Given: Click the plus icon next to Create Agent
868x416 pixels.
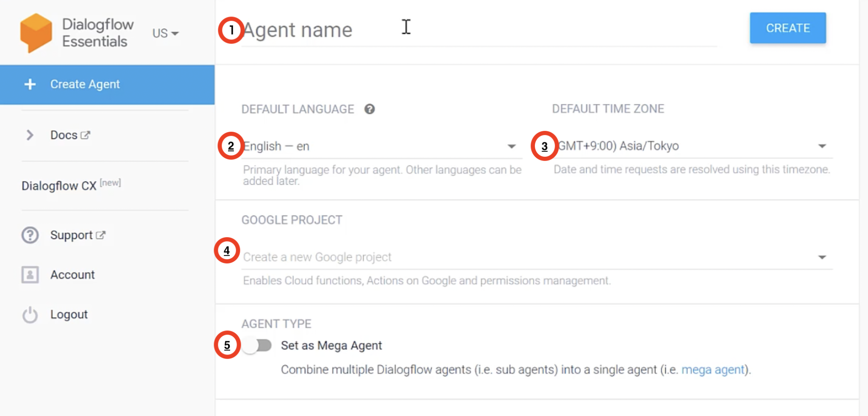Looking at the screenshot, I should coord(30,84).
